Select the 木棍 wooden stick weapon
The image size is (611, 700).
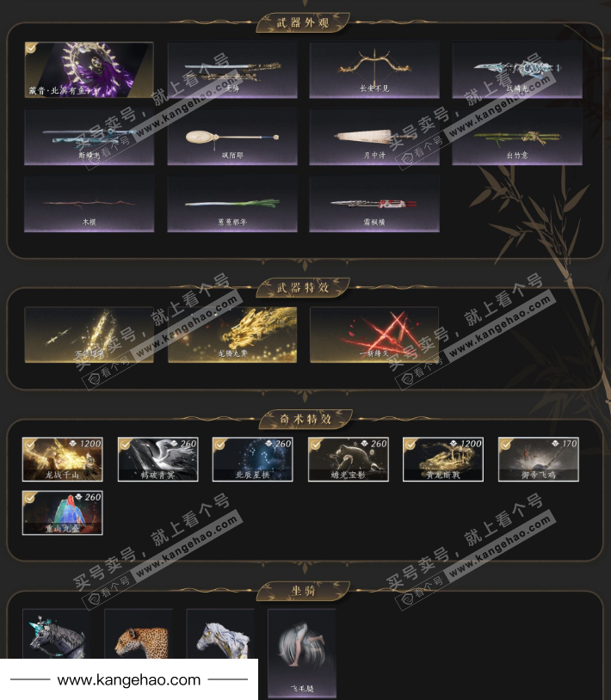pos(89,204)
